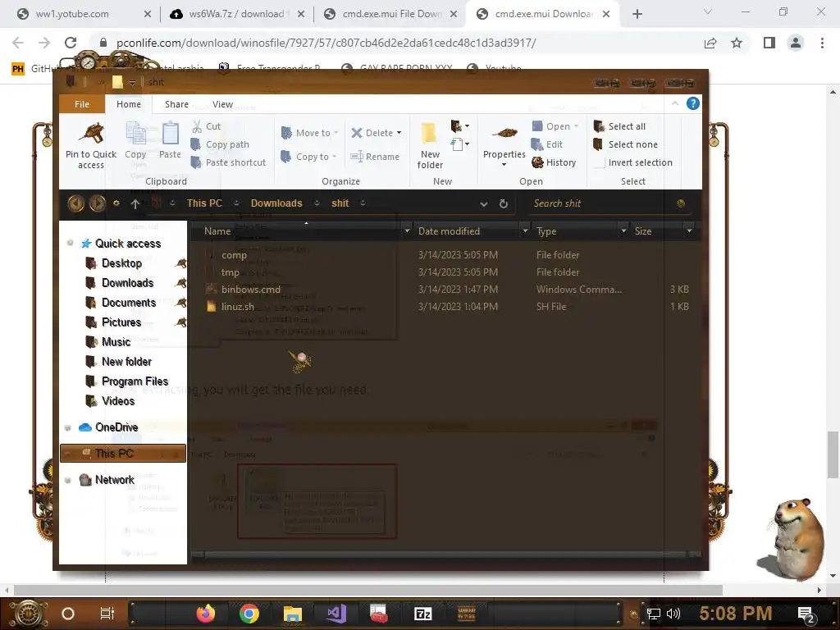Click This PC in the address bar

204,203
